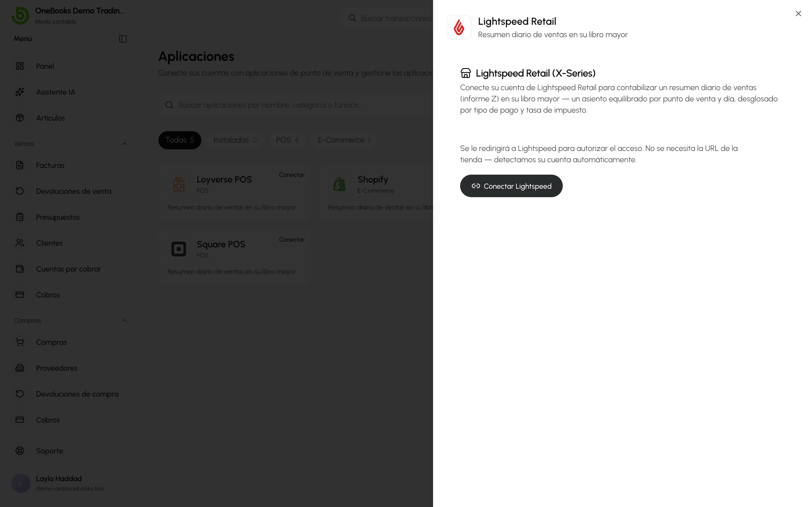Toggle the sidebar collapse icon beside Menú

(123, 39)
